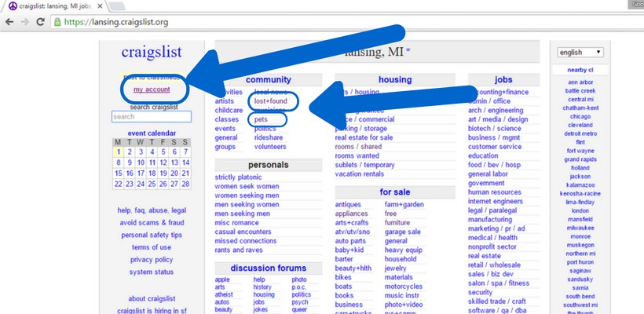Open the photo discussion forum
Image resolution: width=644 pixels, height=314 pixels.
tap(299, 279)
